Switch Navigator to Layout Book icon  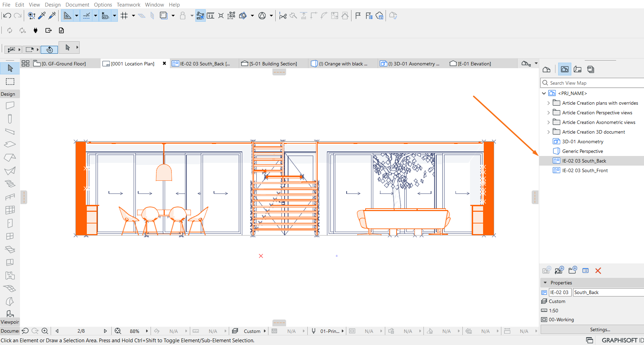pyautogui.click(x=578, y=70)
